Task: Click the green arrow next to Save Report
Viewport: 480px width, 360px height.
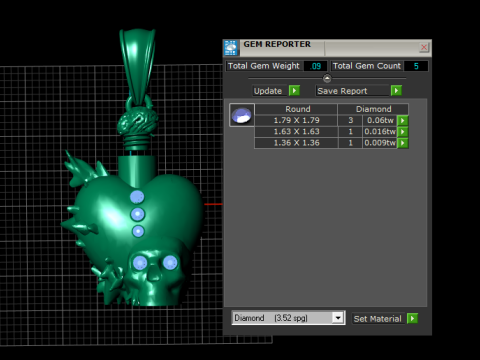Action: 396,91
